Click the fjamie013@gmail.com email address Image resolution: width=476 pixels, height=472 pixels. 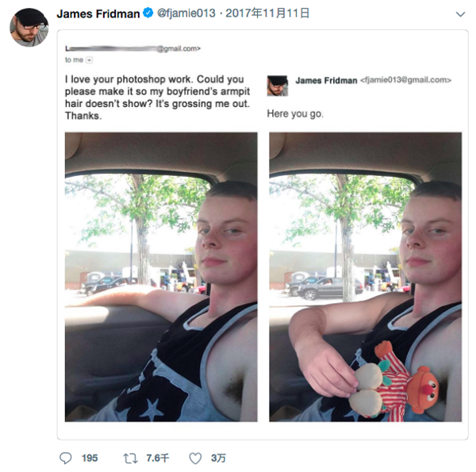(x=406, y=80)
